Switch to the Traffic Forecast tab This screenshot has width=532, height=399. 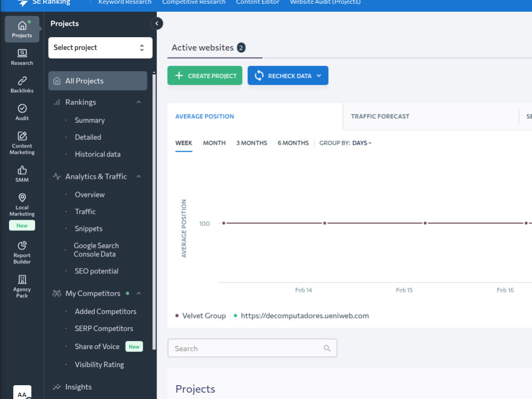click(x=380, y=117)
